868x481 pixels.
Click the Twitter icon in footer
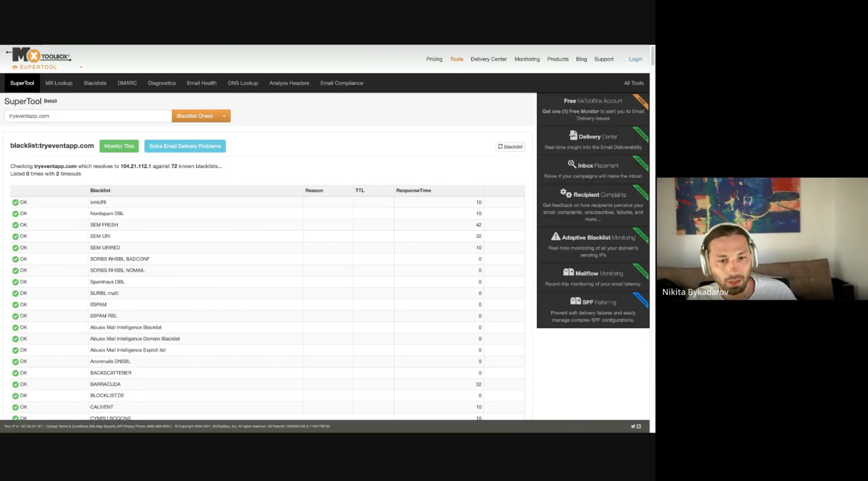pyautogui.click(x=633, y=426)
